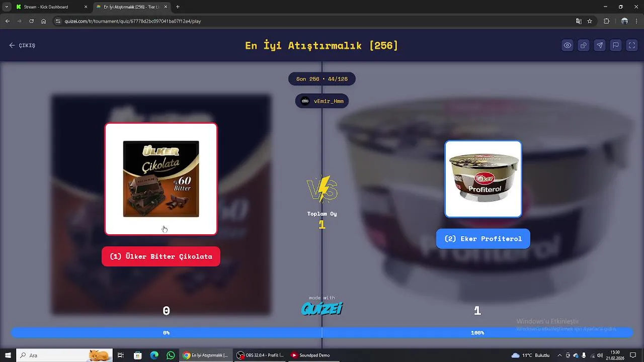Open the volume speaker tray icon

coord(600,355)
